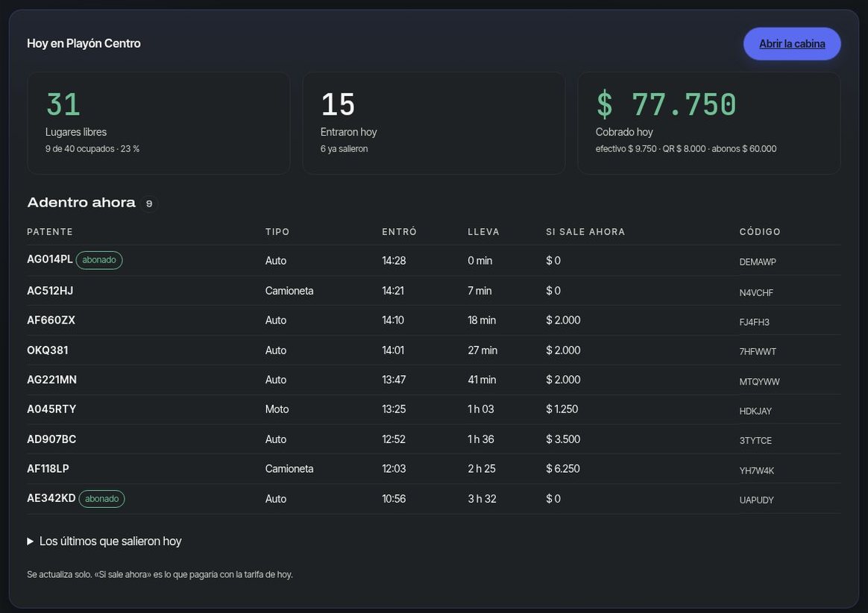Image resolution: width=868 pixels, height=613 pixels.
Task: Select code YH7W4K
Action: pyautogui.click(x=757, y=471)
